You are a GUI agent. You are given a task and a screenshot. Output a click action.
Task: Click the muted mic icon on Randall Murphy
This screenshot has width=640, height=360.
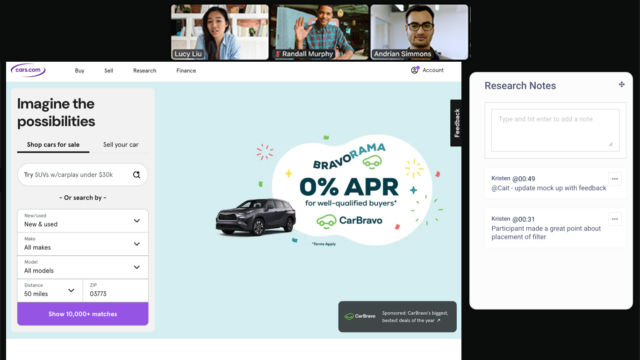tap(278, 54)
